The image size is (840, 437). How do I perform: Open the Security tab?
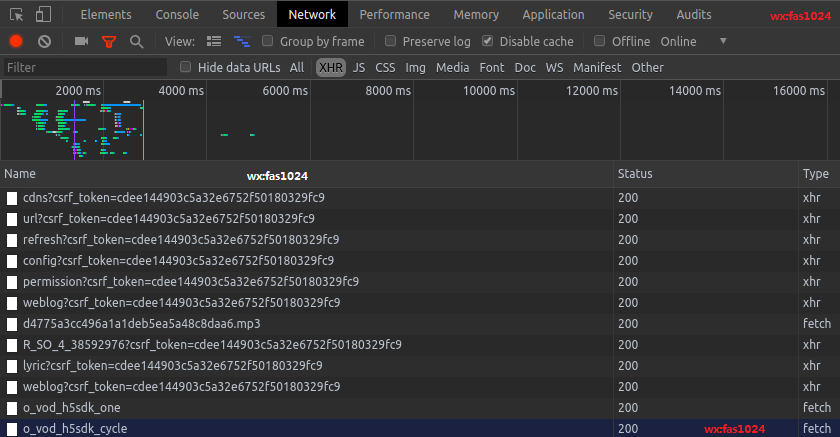pos(630,14)
